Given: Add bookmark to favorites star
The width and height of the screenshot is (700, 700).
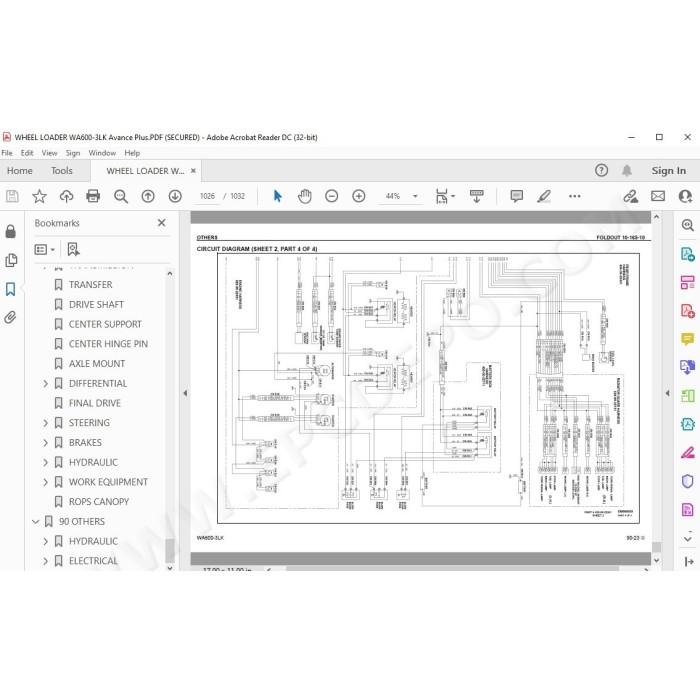Looking at the screenshot, I should [39, 196].
